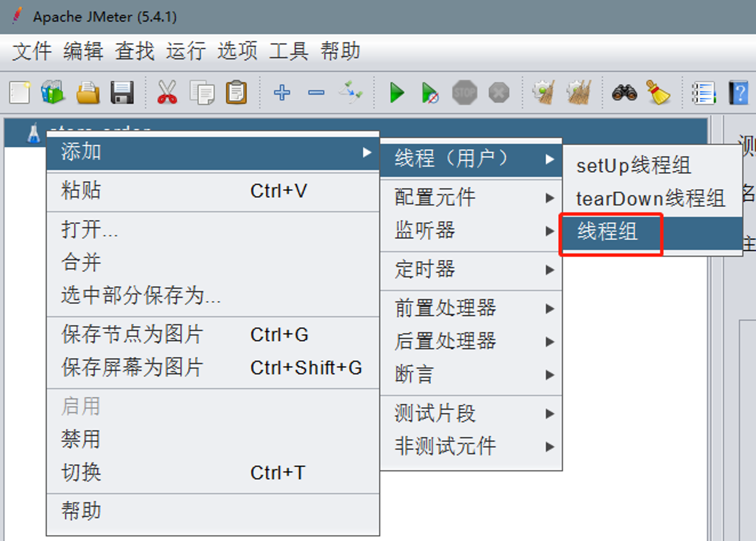Click the Open file folder icon
756x541 pixels.
pos(88,93)
